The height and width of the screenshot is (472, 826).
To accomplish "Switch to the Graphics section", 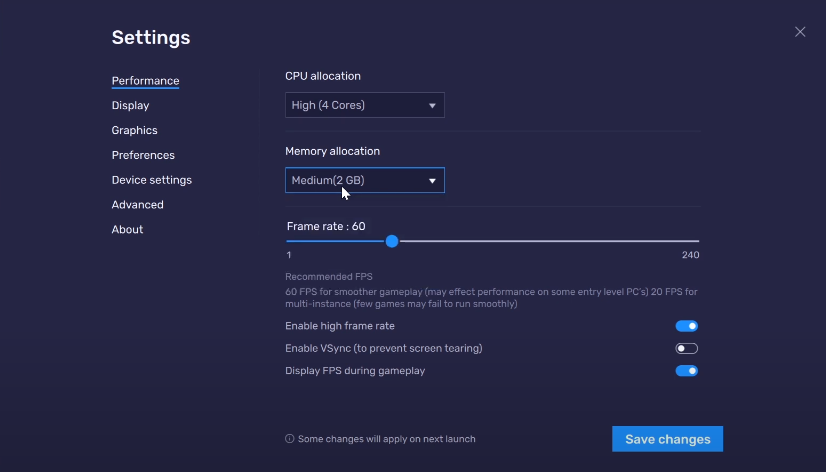I will tap(134, 130).
